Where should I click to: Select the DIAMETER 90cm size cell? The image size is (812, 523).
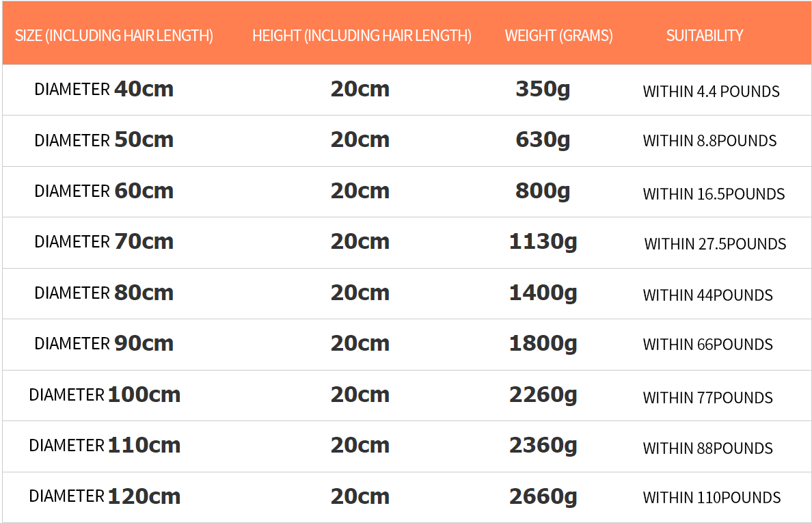[x=104, y=343]
